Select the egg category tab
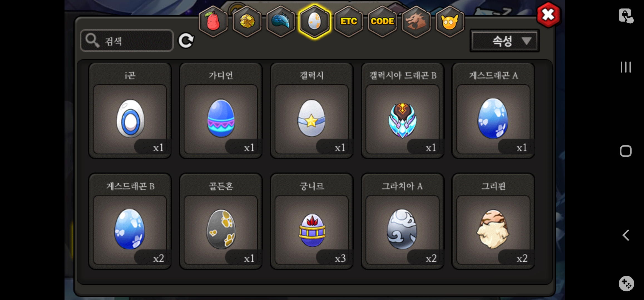Screen dimensions: 644x300 point(314,22)
